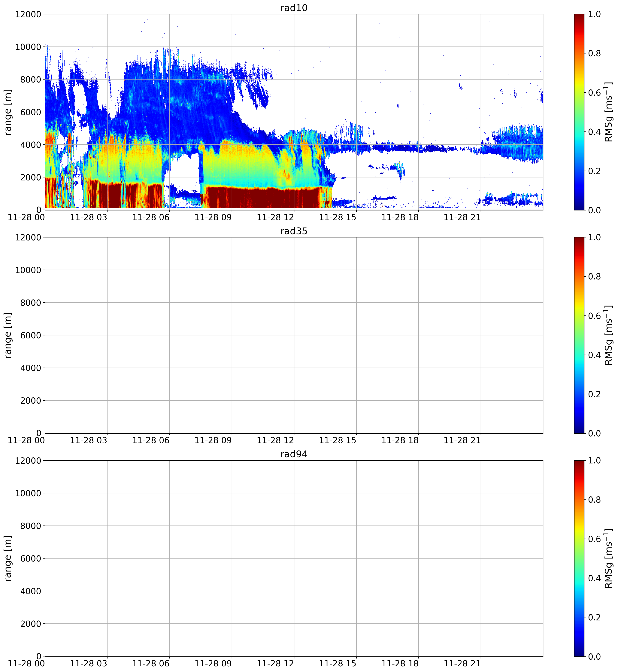Viewport: 618px width, 672px height.
Task: Click the rad94 plot title
Action: [294, 454]
